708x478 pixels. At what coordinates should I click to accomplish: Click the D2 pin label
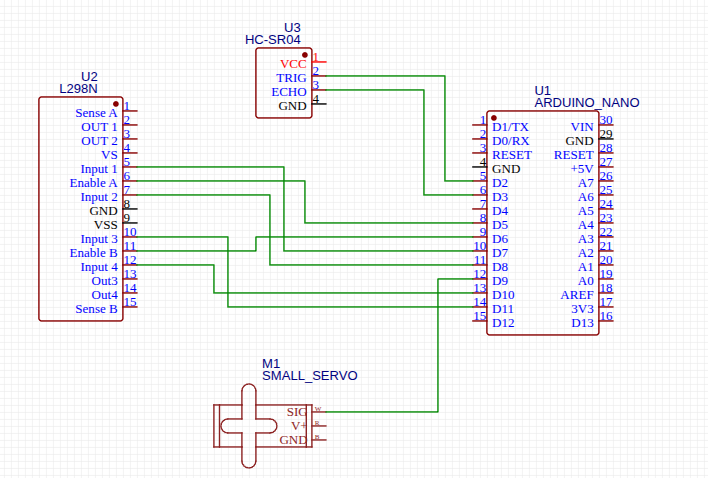(x=500, y=183)
